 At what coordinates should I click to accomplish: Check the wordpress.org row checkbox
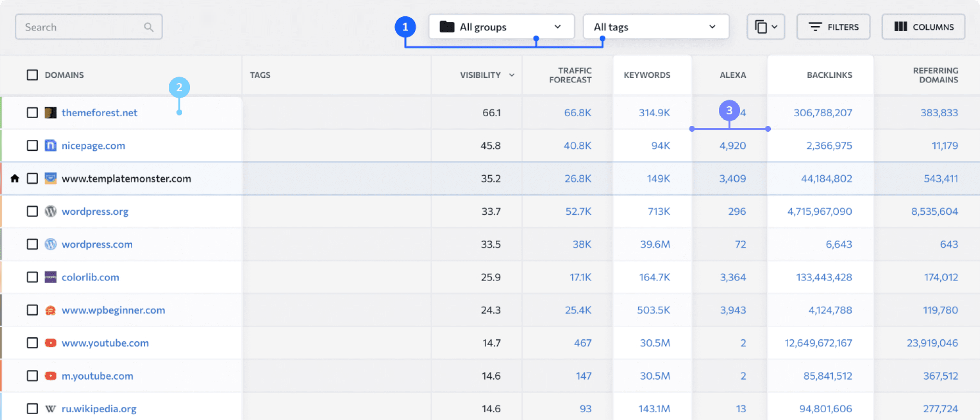(x=32, y=211)
